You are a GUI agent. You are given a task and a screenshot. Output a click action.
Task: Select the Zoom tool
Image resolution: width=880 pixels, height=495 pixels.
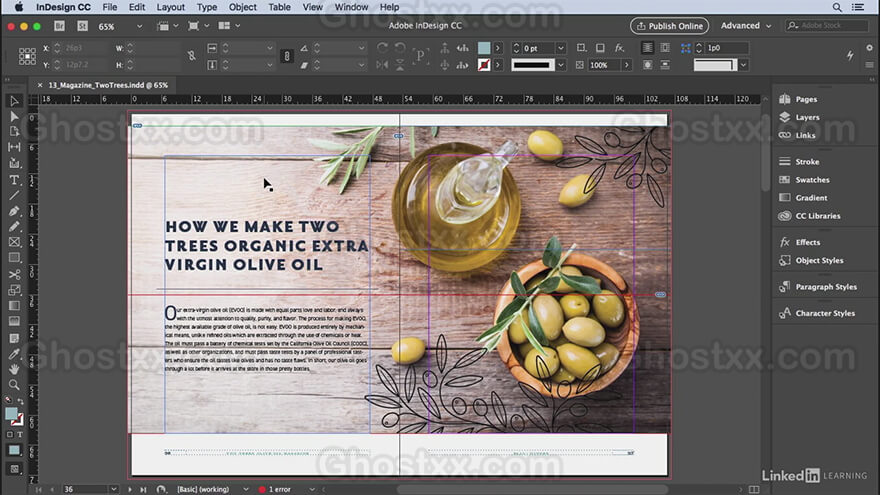14,385
